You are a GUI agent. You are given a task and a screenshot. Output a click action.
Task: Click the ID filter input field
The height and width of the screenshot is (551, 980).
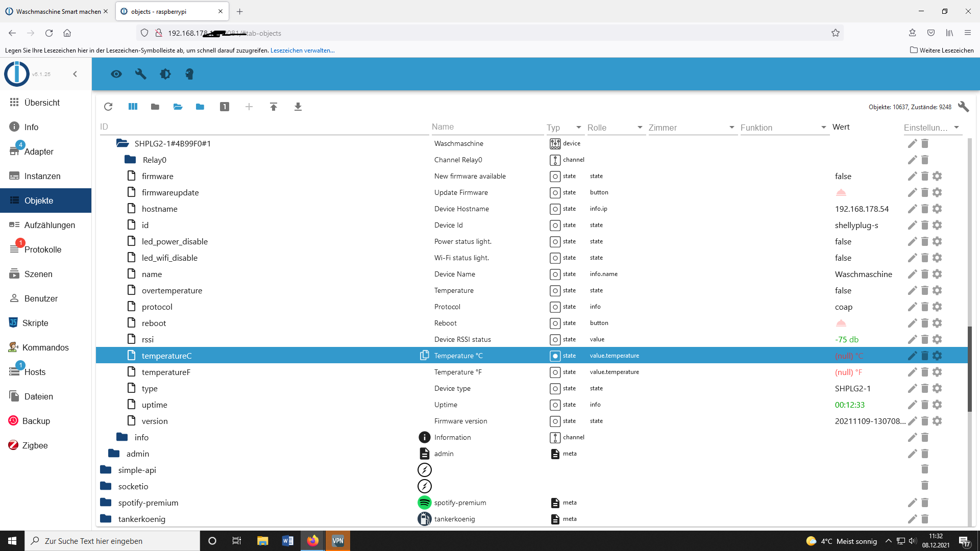point(264,127)
